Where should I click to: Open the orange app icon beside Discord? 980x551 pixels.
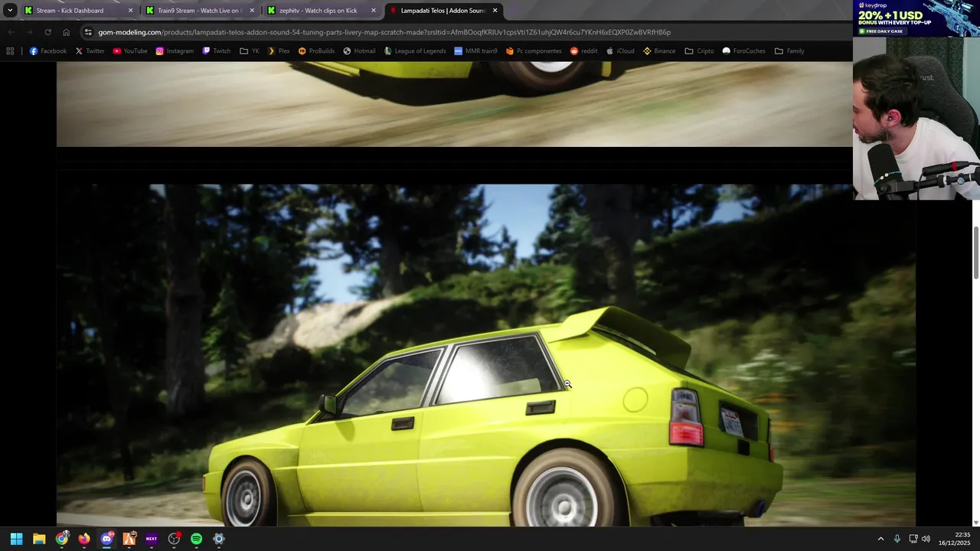coord(129,539)
